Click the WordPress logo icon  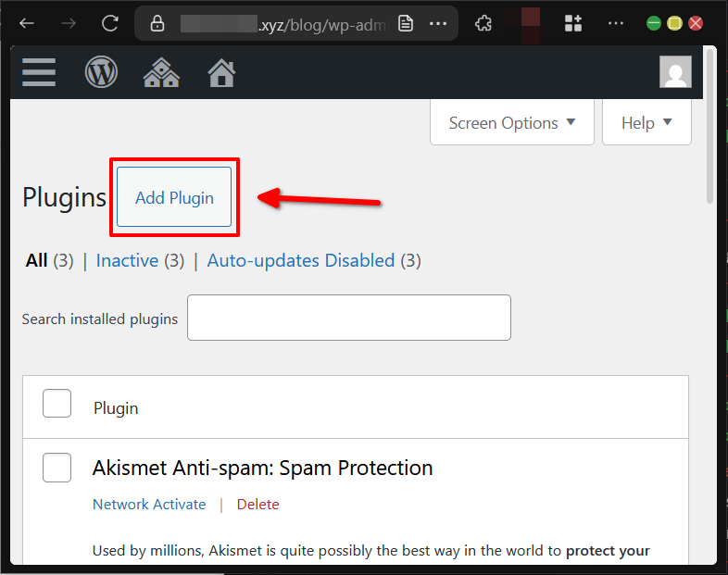(x=102, y=72)
